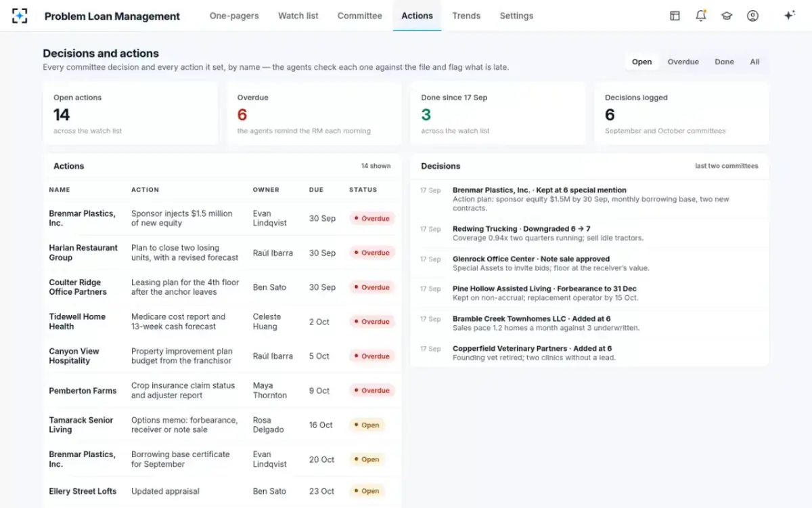
Task: Click the 16 Oct due date
Action: coord(321,425)
